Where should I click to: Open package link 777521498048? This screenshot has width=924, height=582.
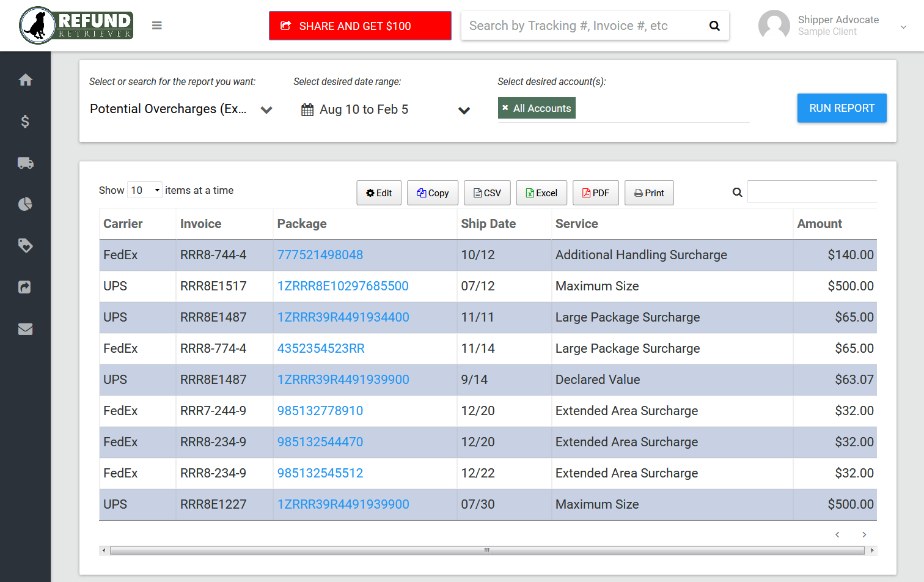[320, 255]
